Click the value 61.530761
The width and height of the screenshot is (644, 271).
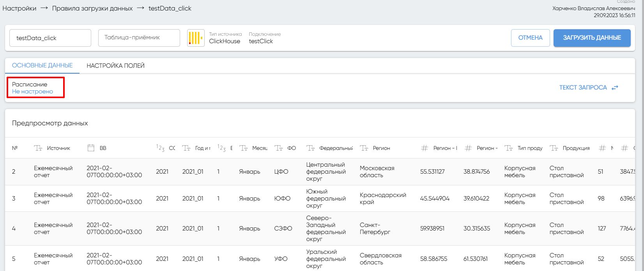click(x=476, y=259)
